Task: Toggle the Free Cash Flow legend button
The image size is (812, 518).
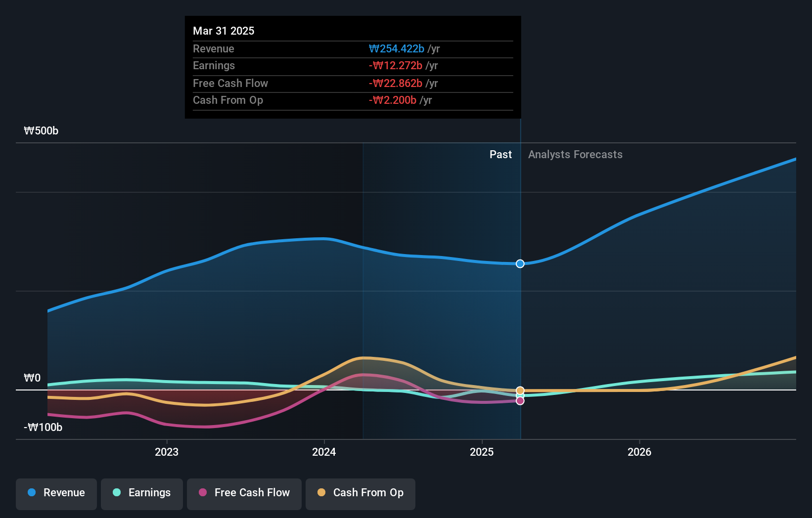Action: click(x=244, y=494)
